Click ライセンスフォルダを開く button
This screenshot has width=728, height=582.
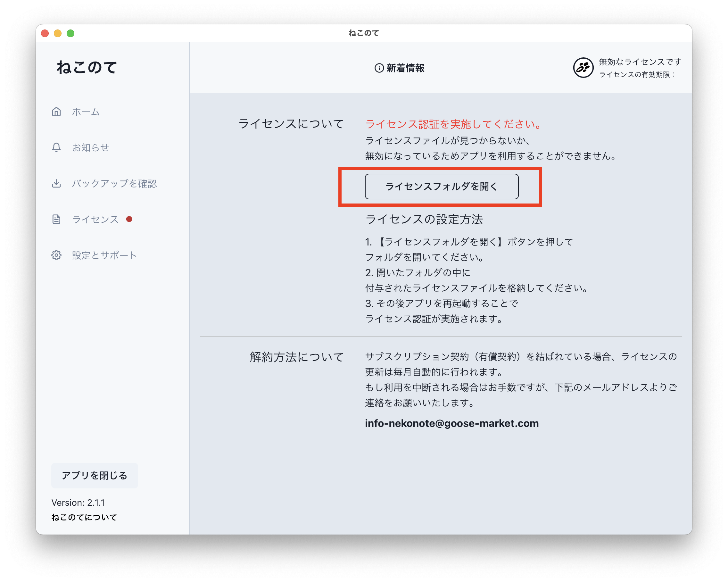pos(442,187)
